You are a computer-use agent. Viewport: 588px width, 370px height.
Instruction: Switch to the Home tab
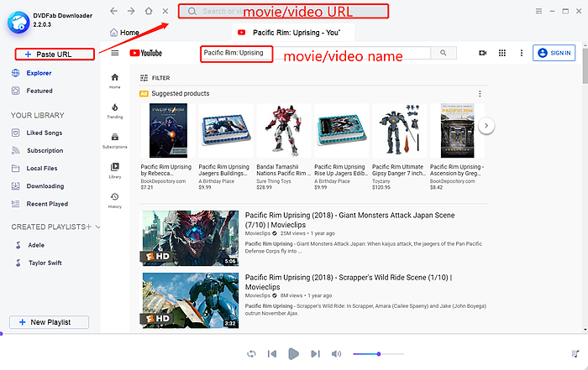click(124, 33)
